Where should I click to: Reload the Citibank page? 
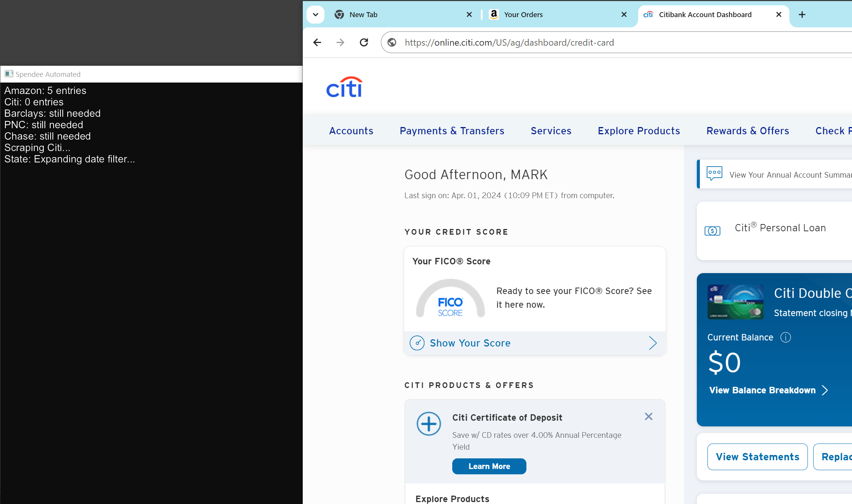364,43
